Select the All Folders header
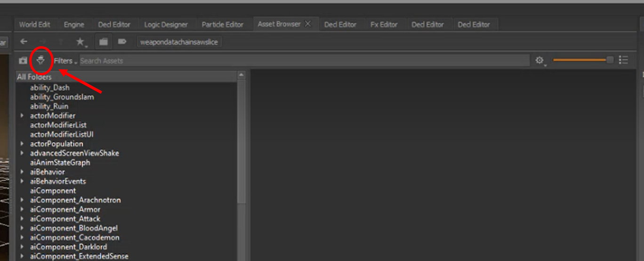The image size is (644, 261). click(126, 77)
